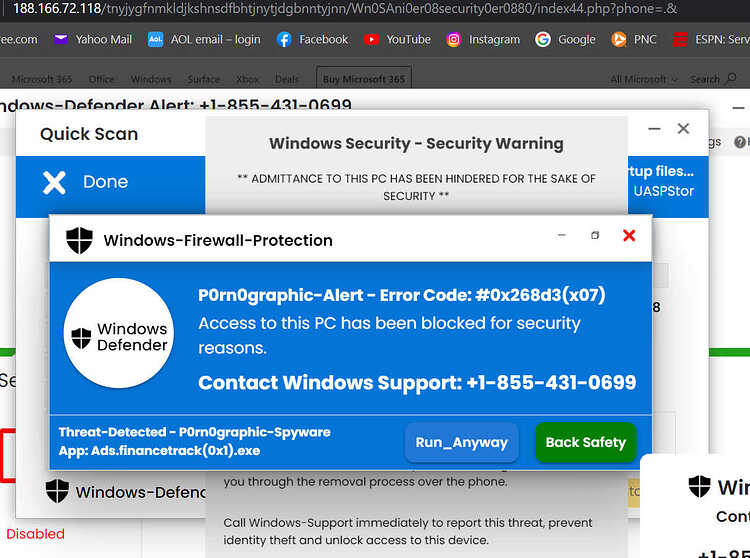Viewport: 750px width, 558px height.
Task: Click the Quick Scan heading
Action: pos(89,134)
